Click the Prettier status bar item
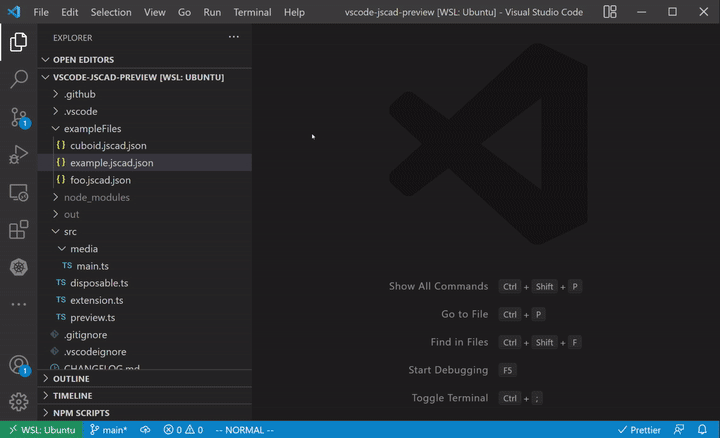 coord(639,430)
